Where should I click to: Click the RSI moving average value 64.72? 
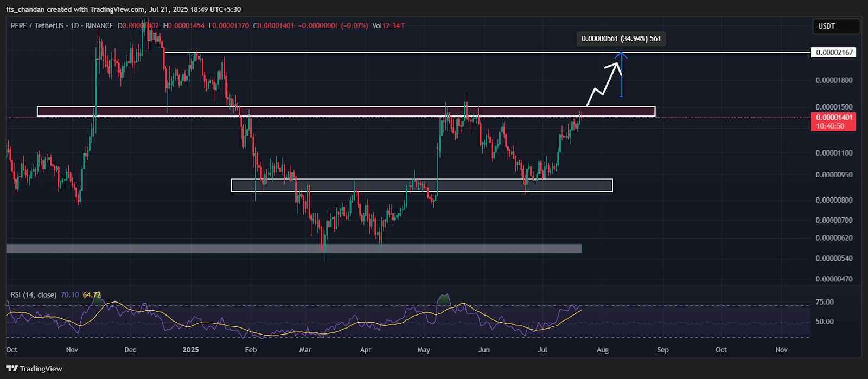[92, 295]
